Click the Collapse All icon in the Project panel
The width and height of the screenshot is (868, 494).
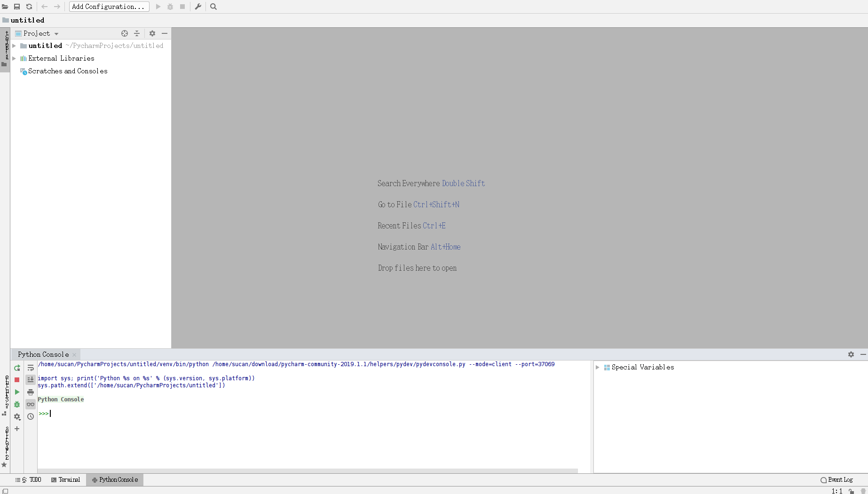coord(137,33)
